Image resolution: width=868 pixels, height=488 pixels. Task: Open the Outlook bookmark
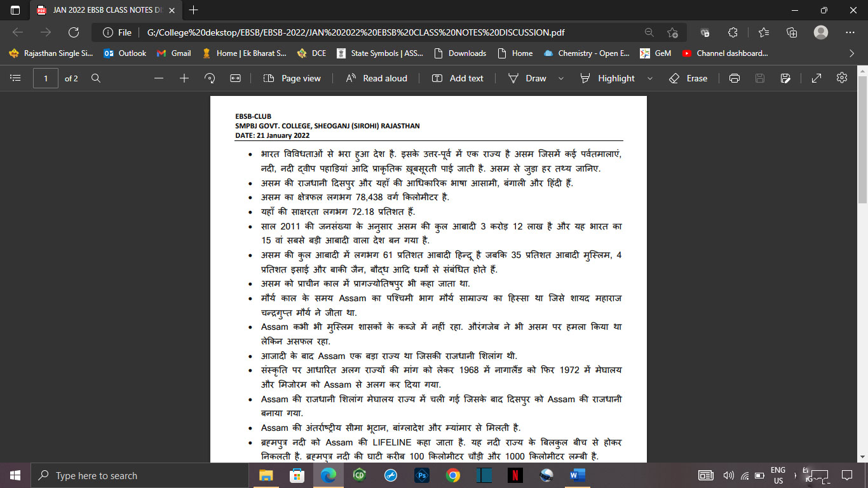[125, 53]
